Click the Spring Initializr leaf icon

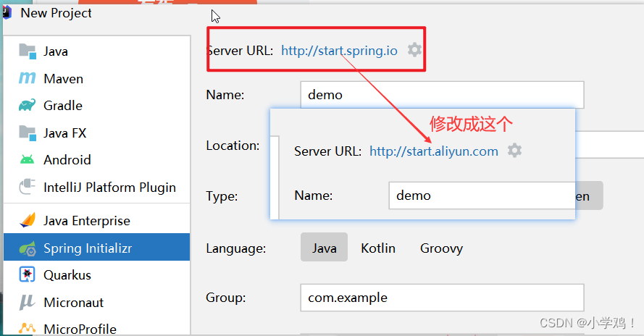click(28, 248)
